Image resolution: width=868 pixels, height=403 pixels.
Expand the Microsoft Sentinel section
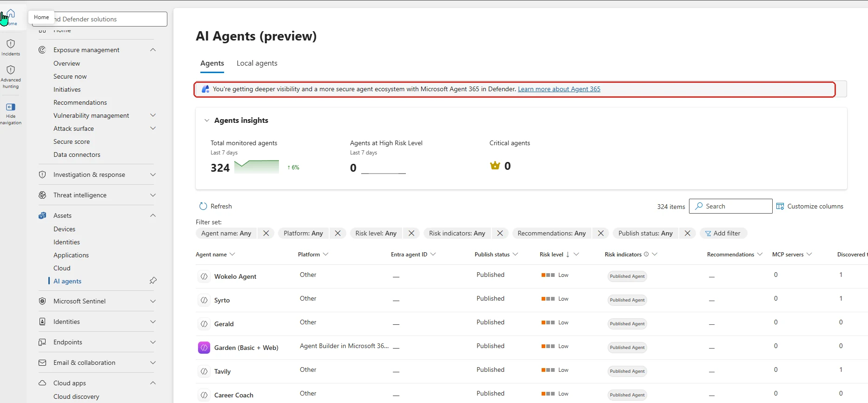(x=153, y=301)
